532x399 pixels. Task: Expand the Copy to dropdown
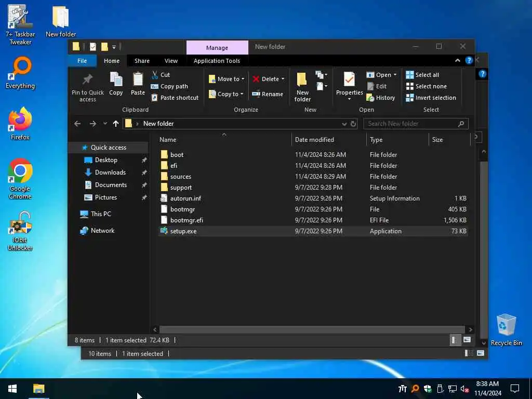pyautogui.click(x=242, y=94)
